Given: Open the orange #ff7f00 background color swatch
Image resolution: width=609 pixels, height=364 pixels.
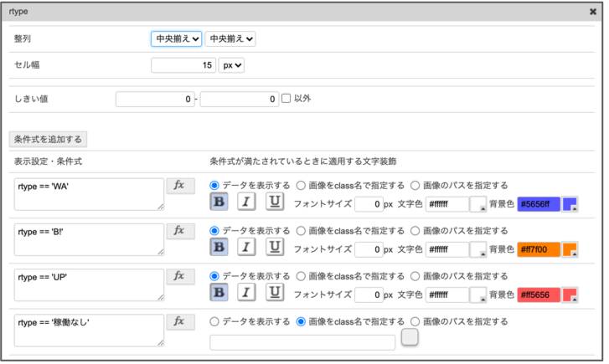Looking at the screenshot, I should click(570, 249).
